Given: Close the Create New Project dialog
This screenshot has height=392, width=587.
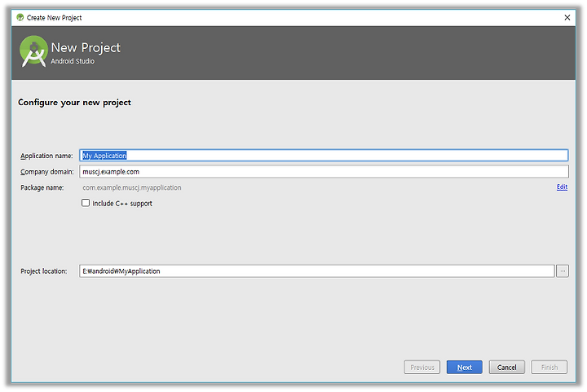Looking at the screenshot, I should [x=567, y=18].
